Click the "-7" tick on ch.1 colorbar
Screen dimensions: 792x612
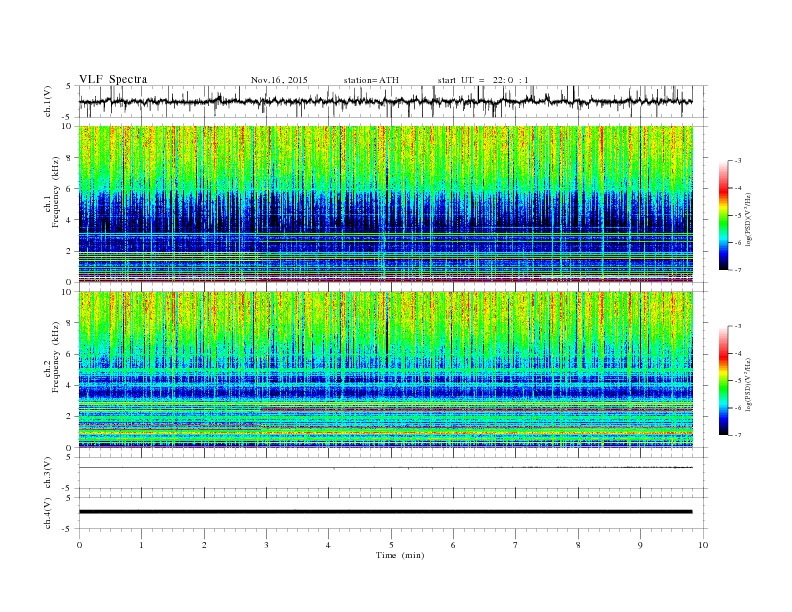[x=738, y=270]
